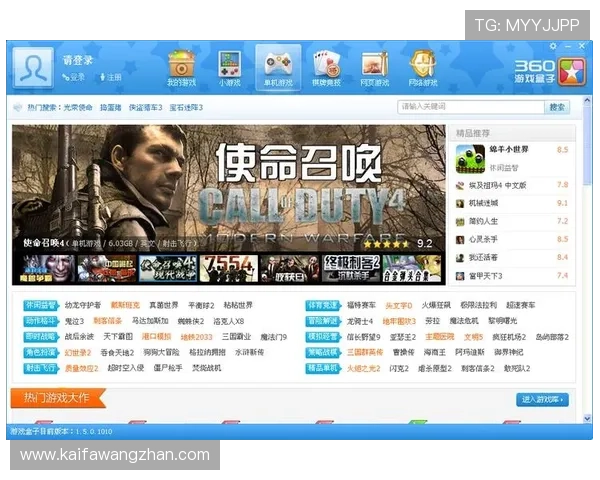Click the 心灵杀手 small icon
This screenshot has width=600, height=480.
click(x=460, y=240)
